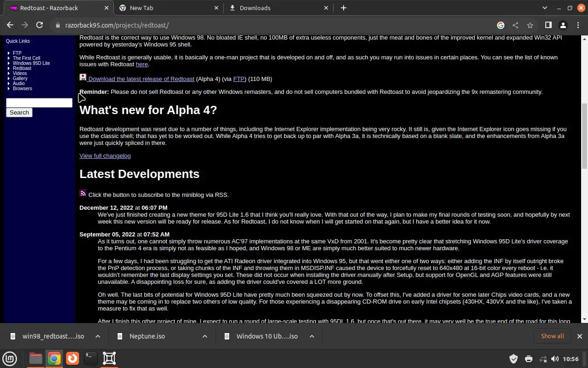Click the download disk icon beside Redtoast link
The height and width of the screenshot is (368, 588).
(x=83, y=77)
